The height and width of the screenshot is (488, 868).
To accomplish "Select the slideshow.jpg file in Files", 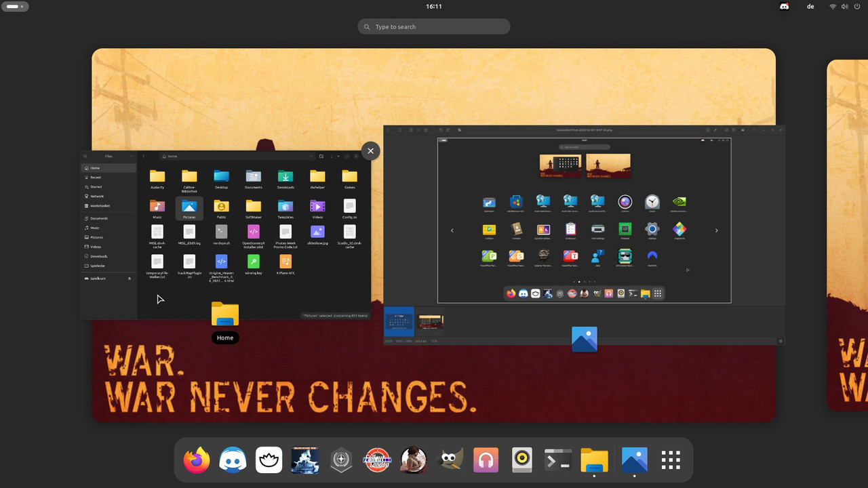I will click(x=317, y=235).
